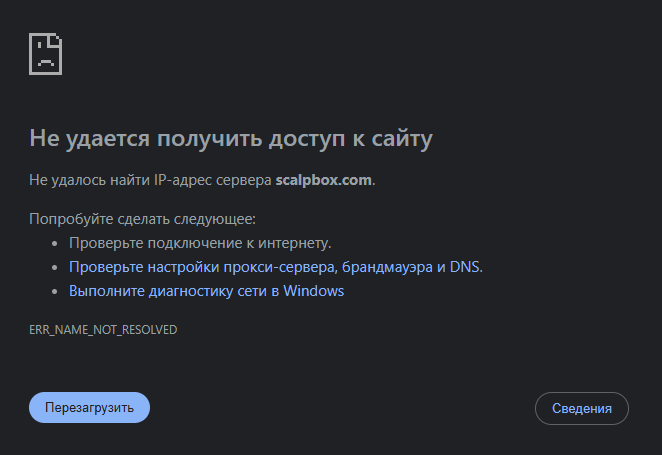This screenshot has height=455, width=662.
Task: Click bullet dot beside the proxy settings link
Action: coord(54,267)
